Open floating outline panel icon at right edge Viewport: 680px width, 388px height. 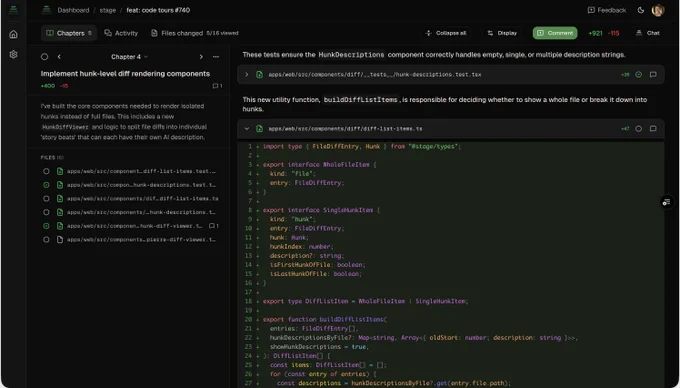tap(667, 202)
